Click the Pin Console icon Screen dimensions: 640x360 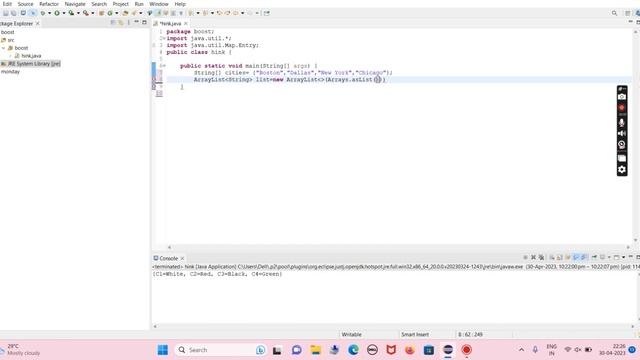(594, 257)
